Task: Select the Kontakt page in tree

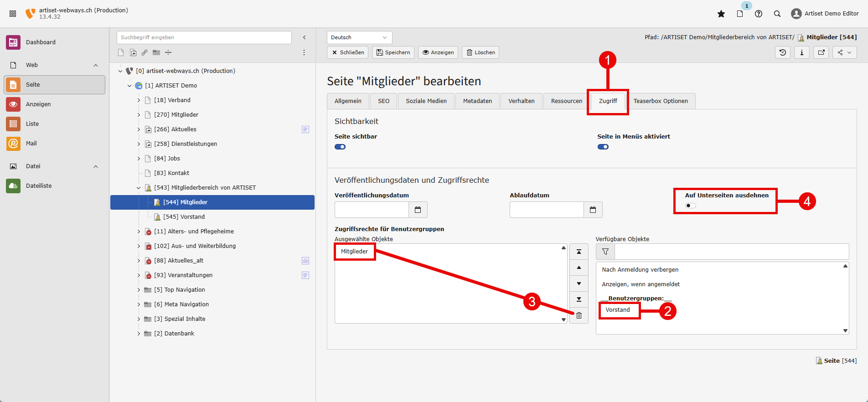Action: point(171,173)
